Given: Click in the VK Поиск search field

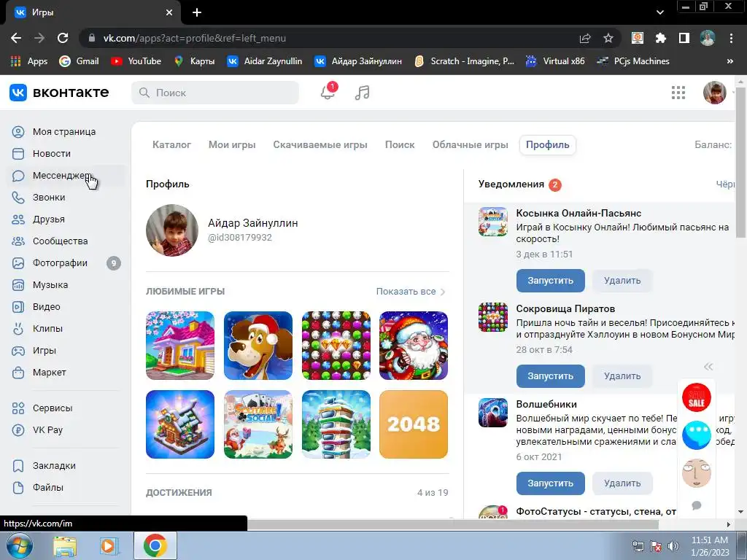Looking at the screenshot, I should [x=215, y=93].
